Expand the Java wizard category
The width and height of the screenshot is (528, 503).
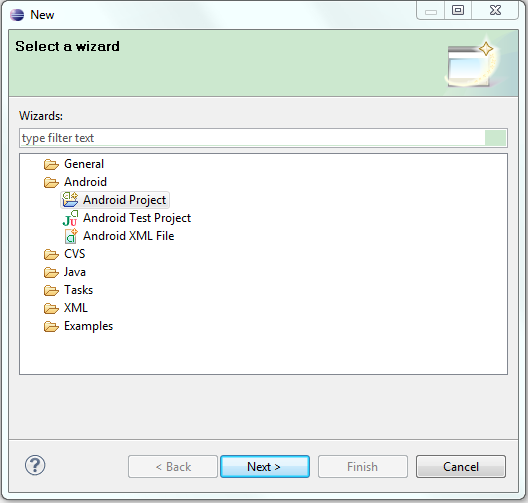point(75,272)
